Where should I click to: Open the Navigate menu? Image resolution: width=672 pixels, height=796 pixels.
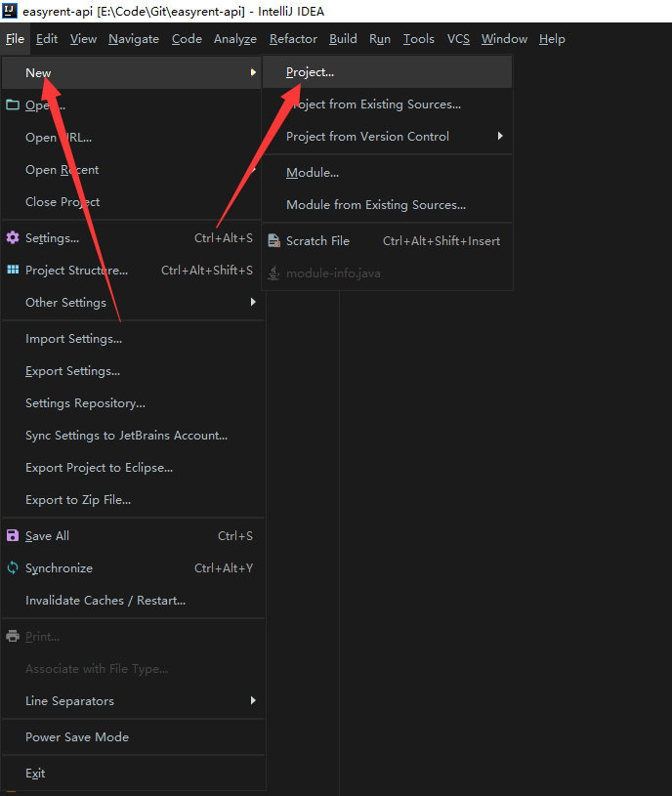click(134, 39)
